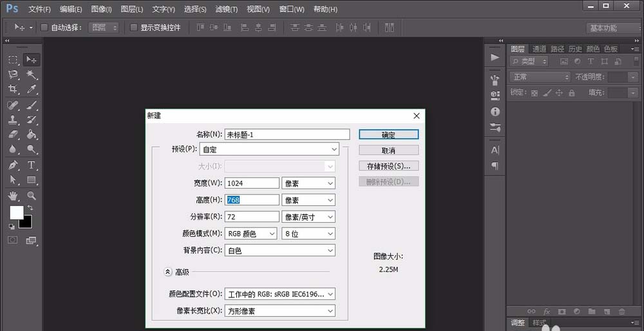Toggle Quick Mask mode
644x331 pixels.
pos(13,240)
